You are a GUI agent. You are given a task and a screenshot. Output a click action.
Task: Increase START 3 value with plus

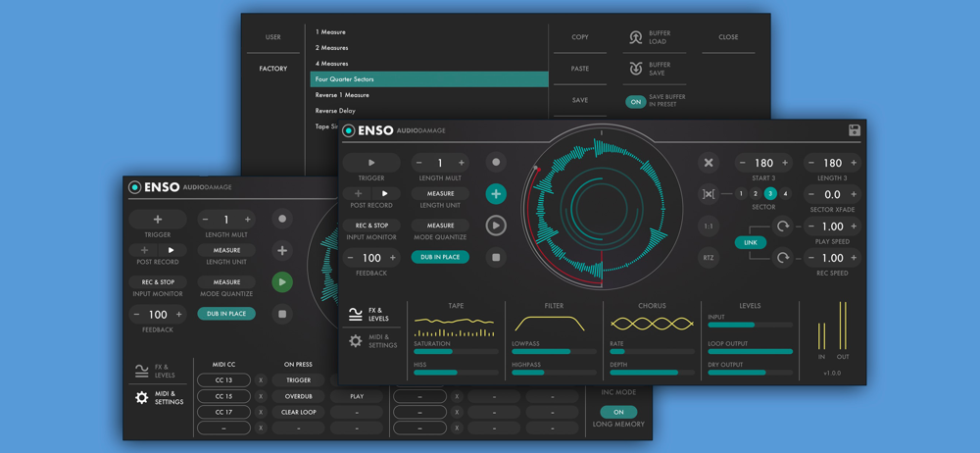point(785,163)
